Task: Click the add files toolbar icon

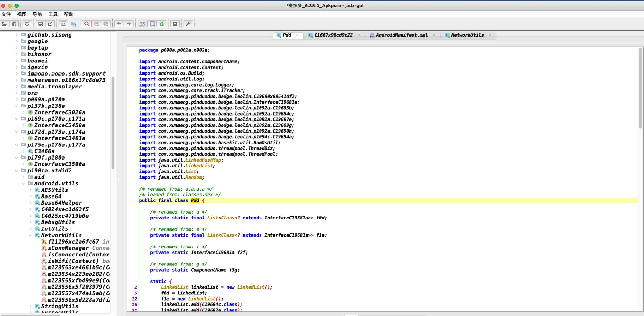Action: tap(14, 24)
